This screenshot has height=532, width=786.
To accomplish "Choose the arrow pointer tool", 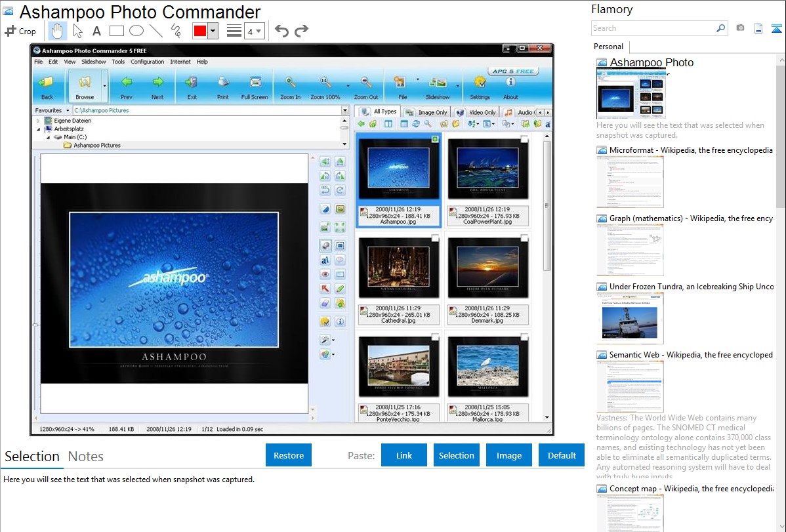I will pyautogui.click(x=77, y=31).
